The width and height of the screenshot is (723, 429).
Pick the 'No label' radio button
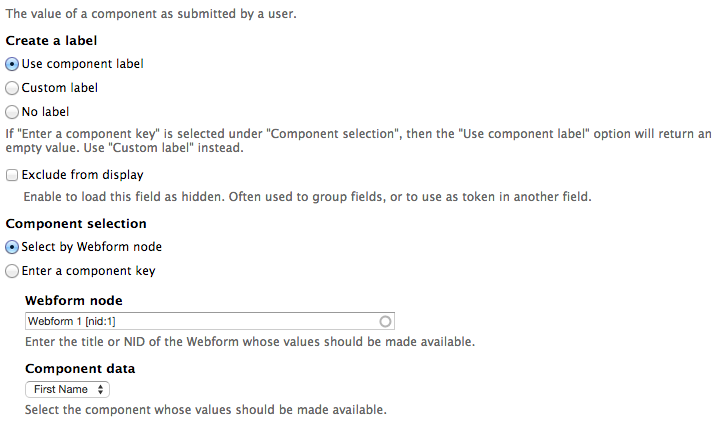point(13,112)
